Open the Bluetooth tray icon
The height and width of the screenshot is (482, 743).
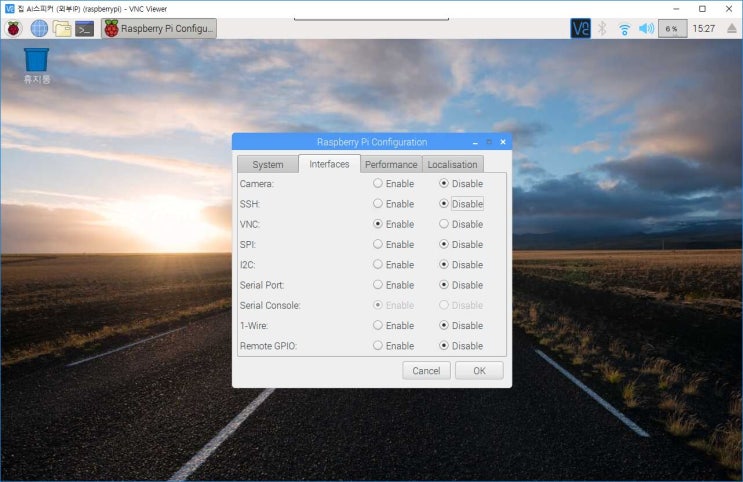[602, 28]
